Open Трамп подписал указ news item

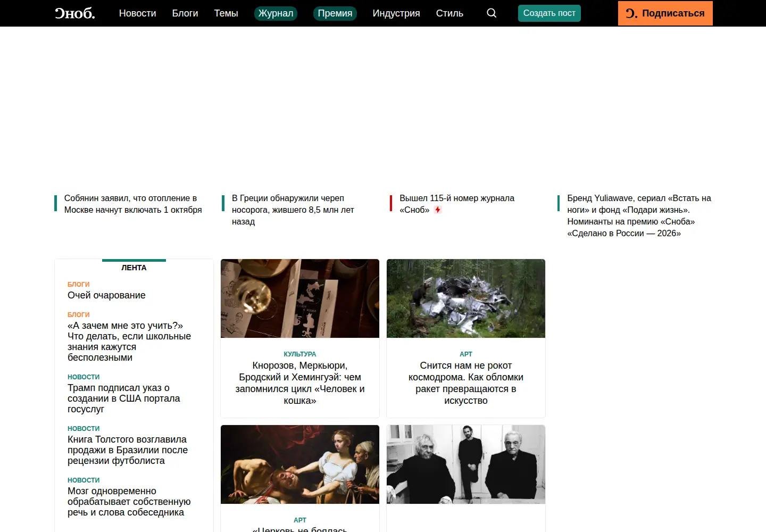(124, 398)
